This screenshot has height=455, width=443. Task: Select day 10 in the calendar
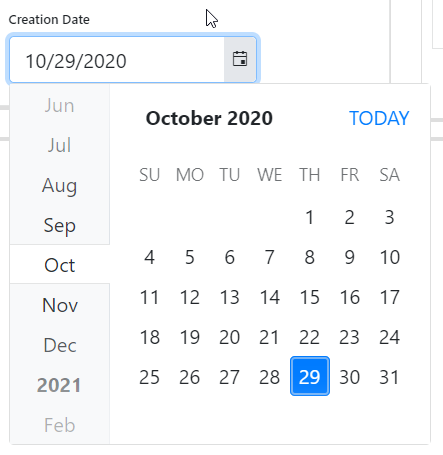point(390,257)
